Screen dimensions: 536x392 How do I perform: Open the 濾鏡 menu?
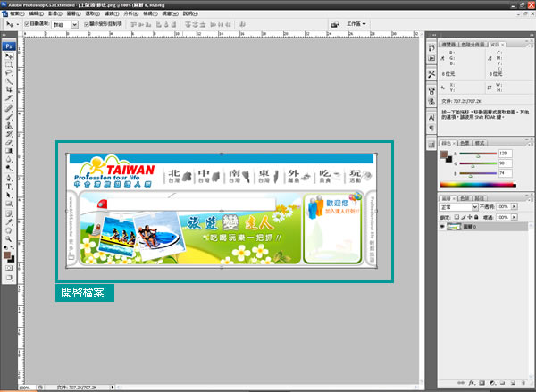coord(112,13)
